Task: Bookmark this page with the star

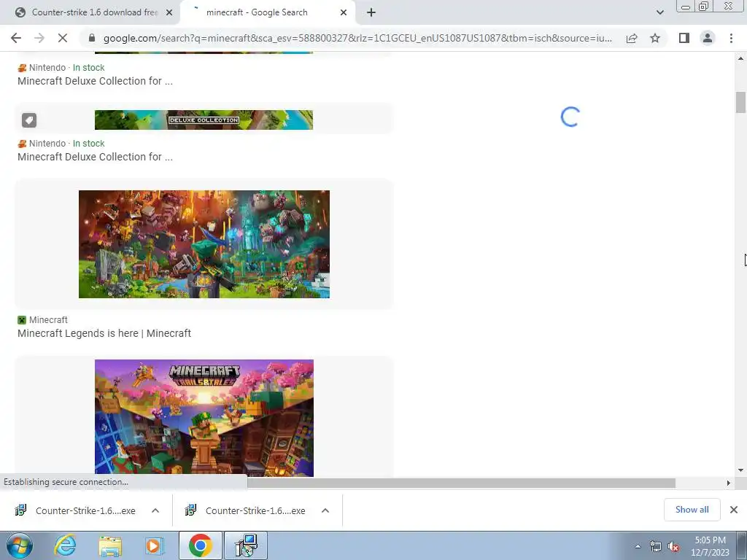Action: (655, 38)
